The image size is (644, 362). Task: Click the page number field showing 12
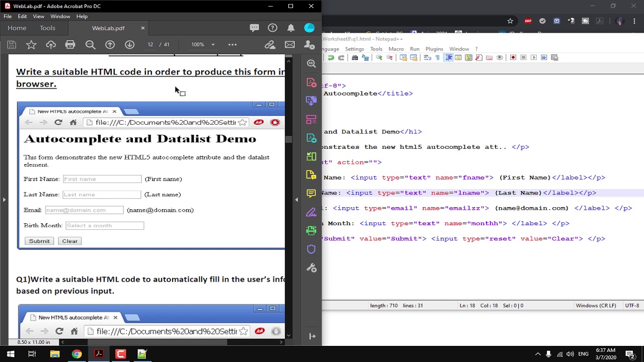(150, 45)
